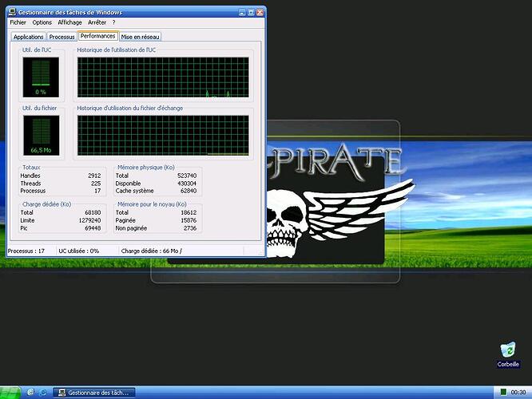
Task: Open the Affichage menu
Action: (69, 22)
